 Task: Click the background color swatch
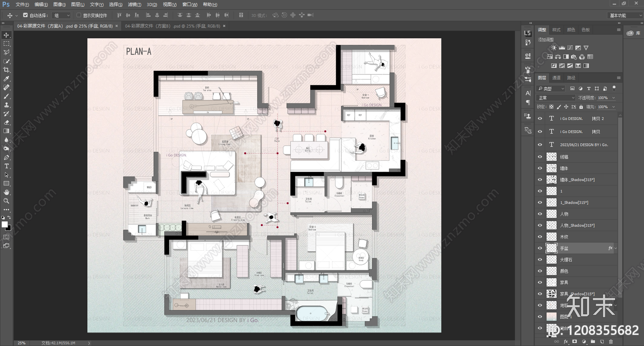[9, 229]
